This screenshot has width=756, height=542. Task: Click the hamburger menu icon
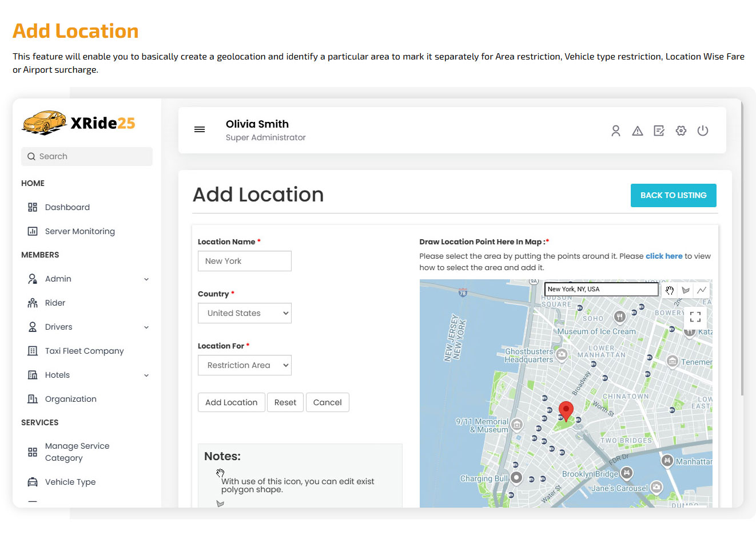pos(200,130)
